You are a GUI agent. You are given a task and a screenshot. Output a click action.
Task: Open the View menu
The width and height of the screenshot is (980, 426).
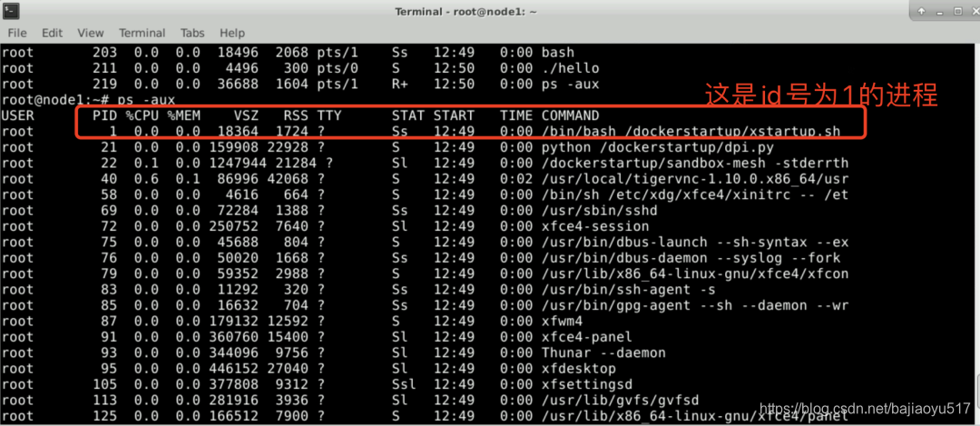coord(91,34)
